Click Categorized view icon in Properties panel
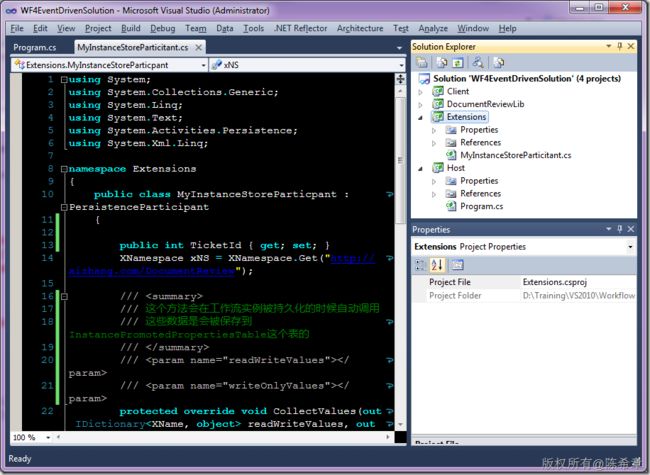This screenshot has width=650, height=475. pyautogui.click(x=420, y=264)
